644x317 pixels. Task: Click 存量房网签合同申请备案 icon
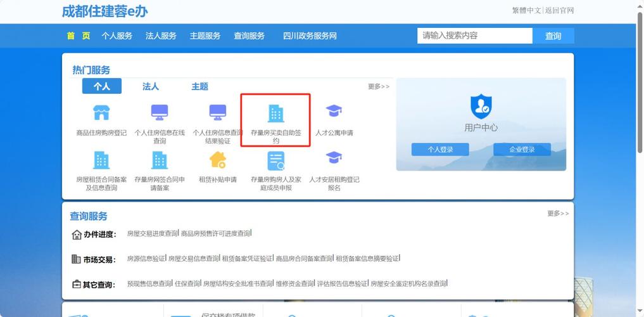point(160,160)
